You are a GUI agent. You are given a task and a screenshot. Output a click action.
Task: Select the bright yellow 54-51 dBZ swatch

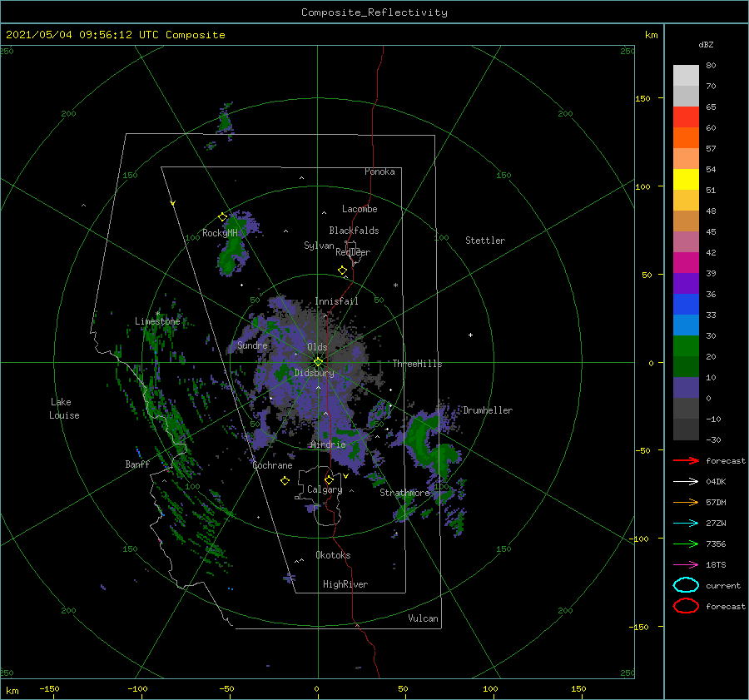coord(686,180)
